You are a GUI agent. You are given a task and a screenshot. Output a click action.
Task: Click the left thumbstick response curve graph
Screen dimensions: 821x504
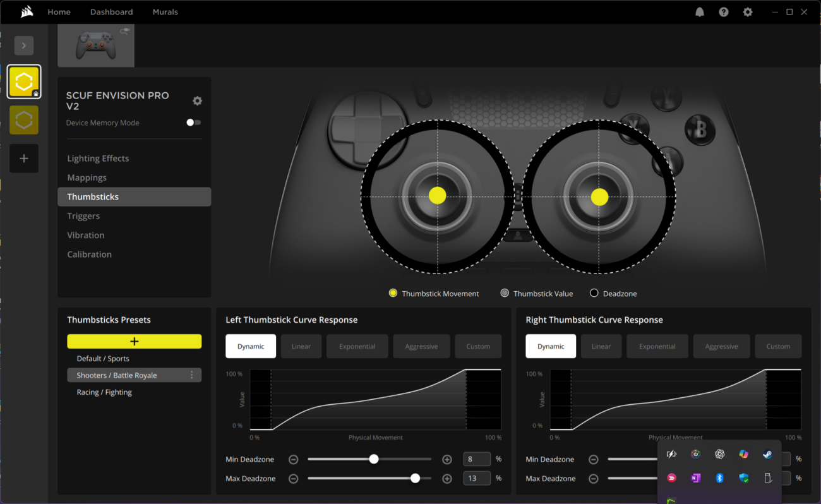pyautogui.click(x=376, y=399)
